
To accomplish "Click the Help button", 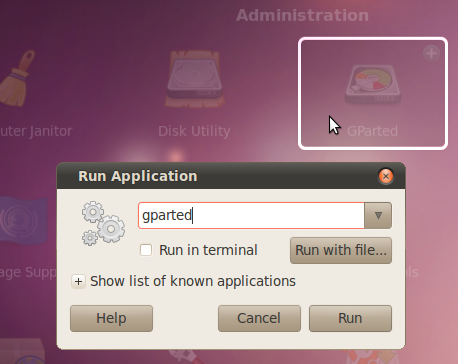I will click(x=111, y=318).
